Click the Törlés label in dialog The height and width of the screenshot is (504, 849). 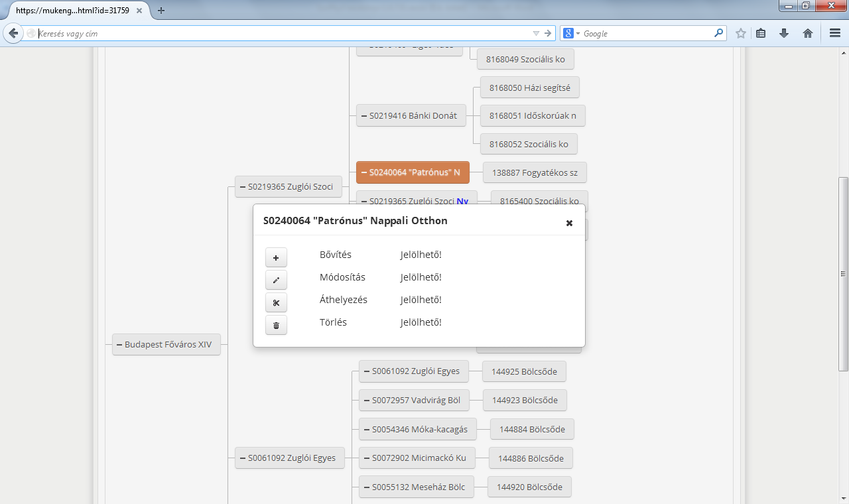click(333, 322)
